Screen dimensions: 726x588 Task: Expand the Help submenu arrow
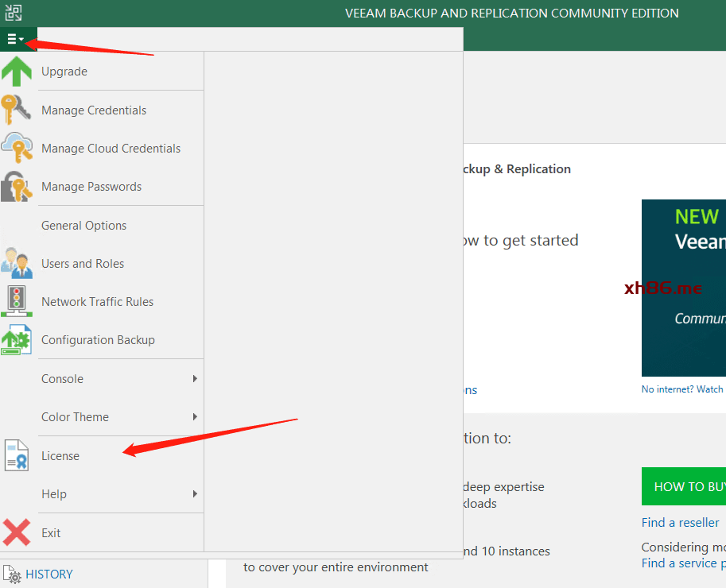[x=195, y=494]
